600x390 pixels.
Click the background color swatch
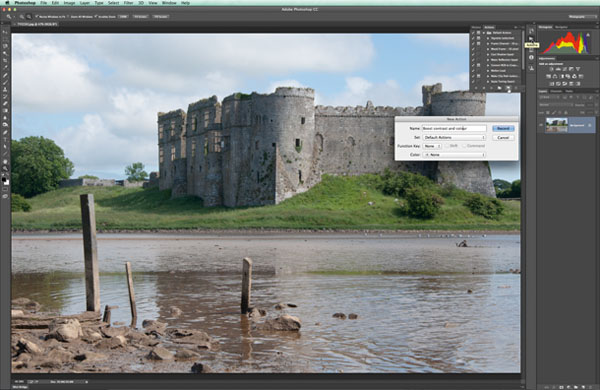(x=7, y=183)
